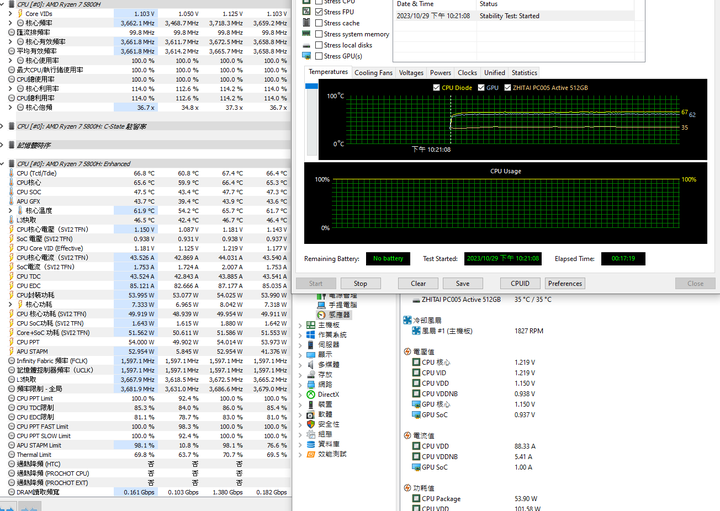
Task: Click the camera icon beside 軟體
Action: pyautogui.click(x=311, y=414)
